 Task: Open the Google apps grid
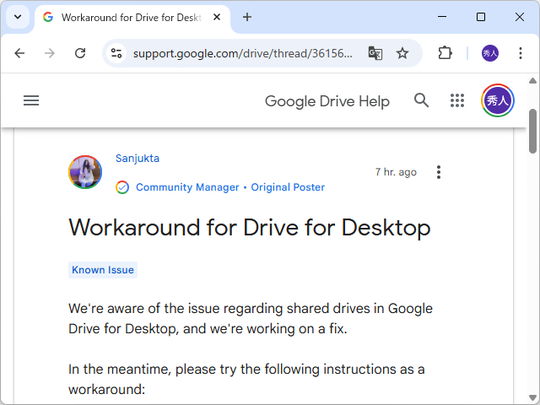pos(457,101)
